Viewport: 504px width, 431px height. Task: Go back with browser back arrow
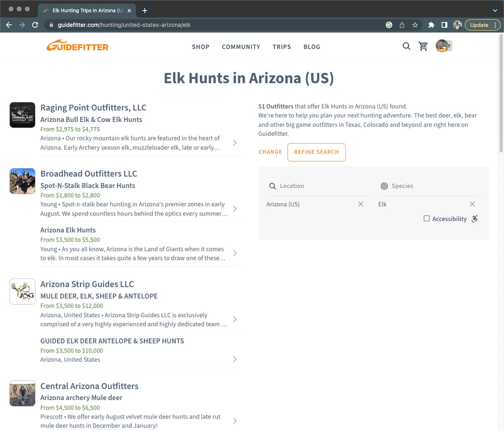tap(9, 25)
